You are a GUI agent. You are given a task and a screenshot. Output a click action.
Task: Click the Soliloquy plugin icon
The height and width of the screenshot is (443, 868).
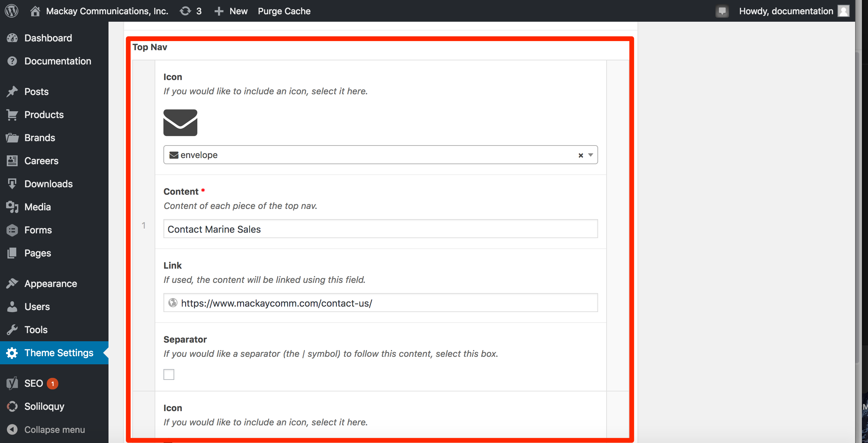point(12,406)
